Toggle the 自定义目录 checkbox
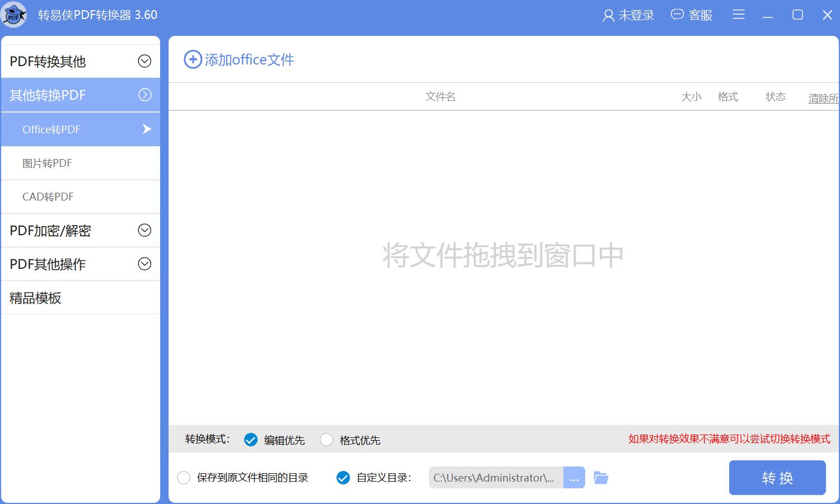This screenshot has width=840, height=504. [343, 477]
